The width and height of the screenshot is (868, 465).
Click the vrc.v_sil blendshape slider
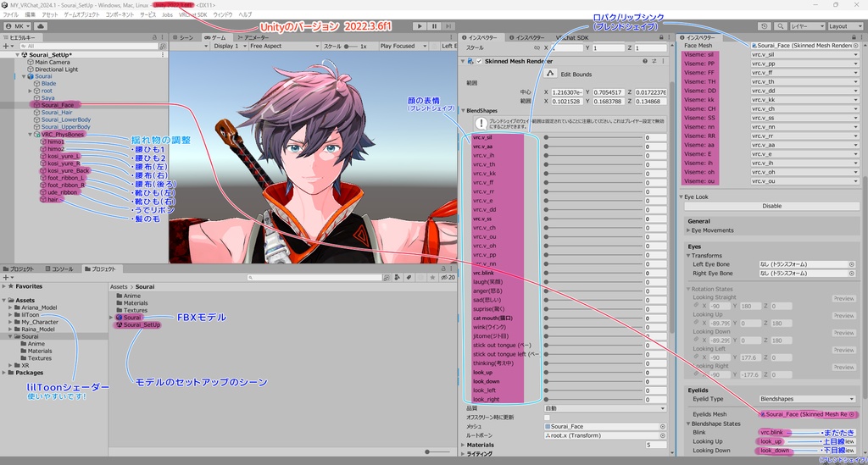click(593, 138)
